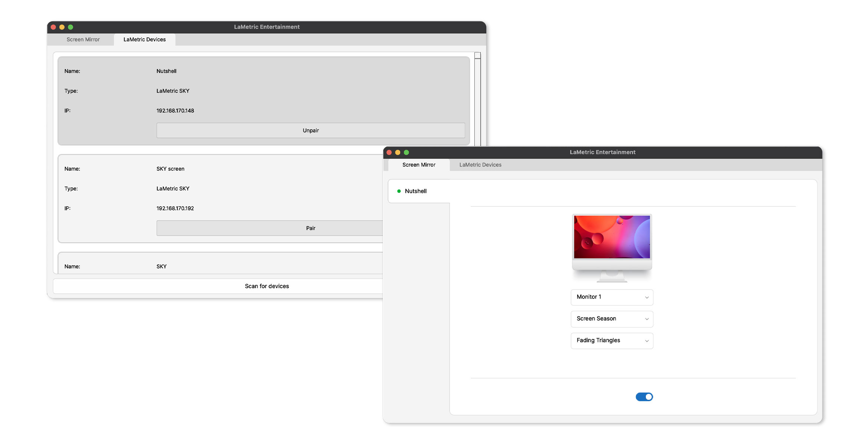Select the LaMetic Devices tab in front window

pyautogui.click(x=480, y=165)
